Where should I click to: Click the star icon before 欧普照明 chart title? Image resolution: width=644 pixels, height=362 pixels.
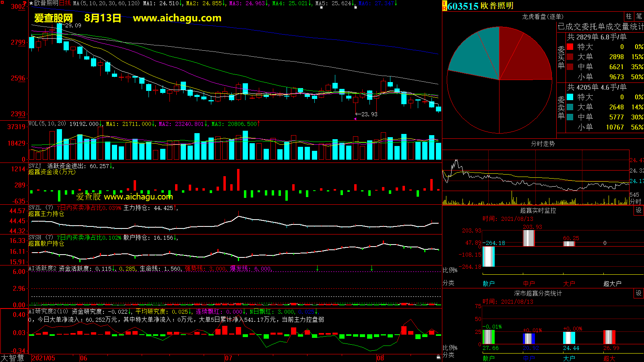31,3
